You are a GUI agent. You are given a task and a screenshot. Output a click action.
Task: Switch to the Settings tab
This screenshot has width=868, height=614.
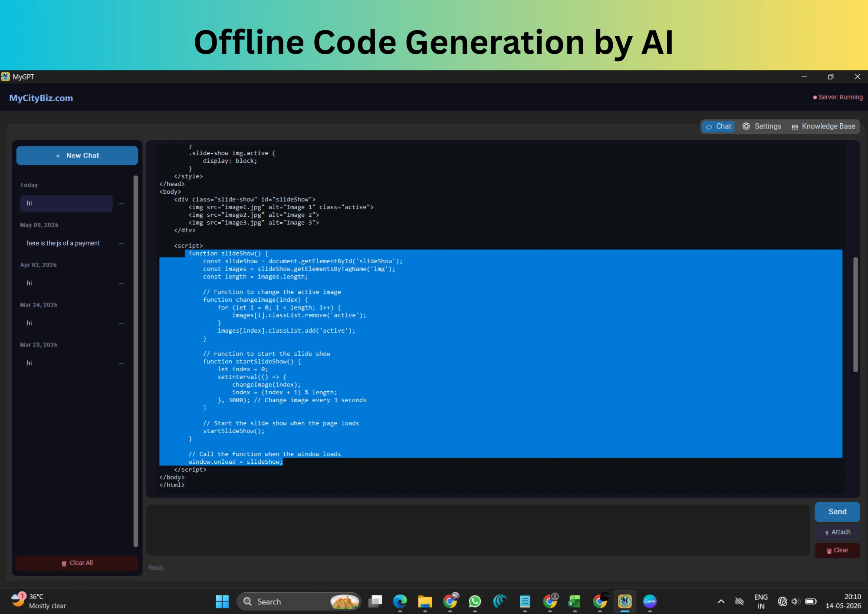pyautogui.click(x=762, y=126)
